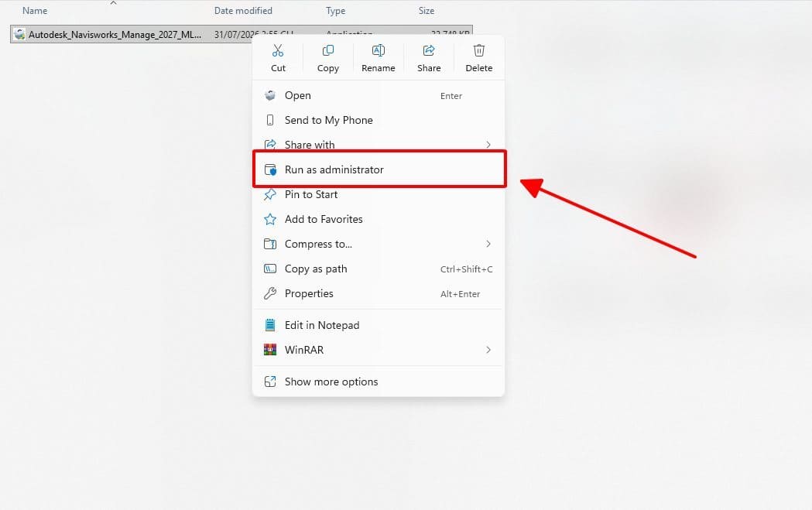Click the Cut scissors icon
This screenshot has height=510, width=812.
(278, 50)
